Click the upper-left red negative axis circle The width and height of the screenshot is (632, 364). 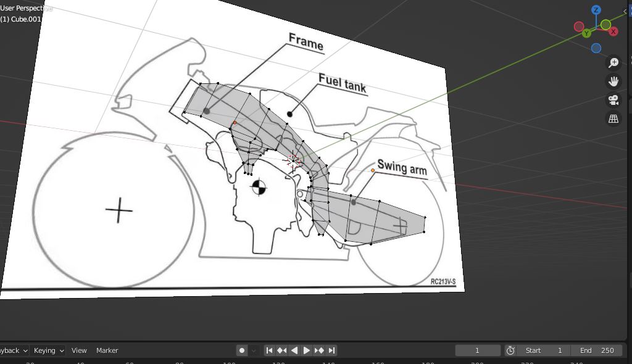pyautogui.click(x=579, y=27)
